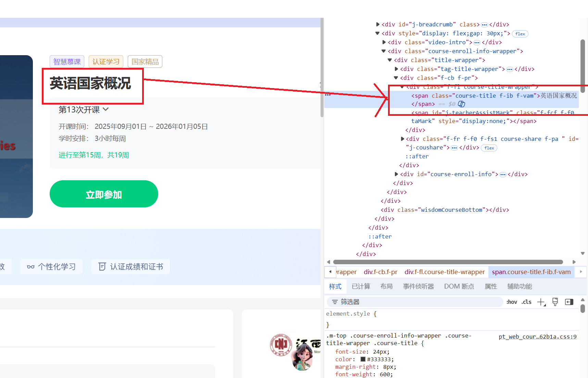Expand the ellipsis inside div#j-breadcrumb

pyautogui.click(x=484, y=24)
